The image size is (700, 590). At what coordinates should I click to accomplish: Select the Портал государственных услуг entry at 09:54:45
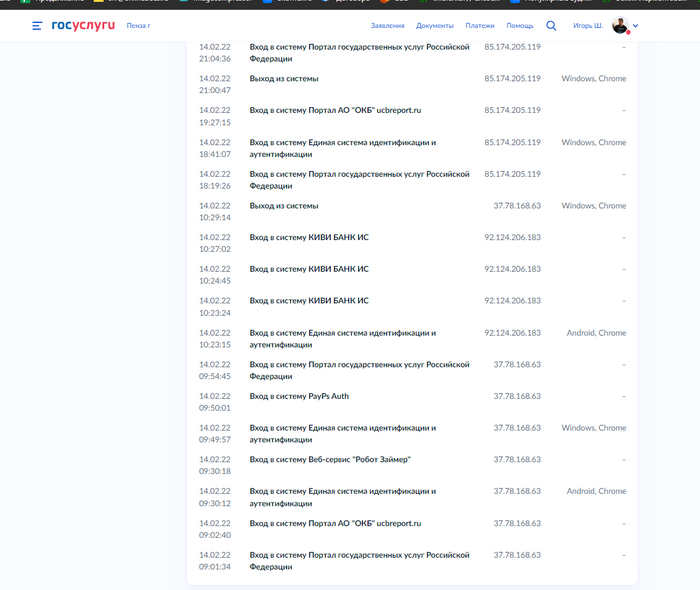coord(359,370)
